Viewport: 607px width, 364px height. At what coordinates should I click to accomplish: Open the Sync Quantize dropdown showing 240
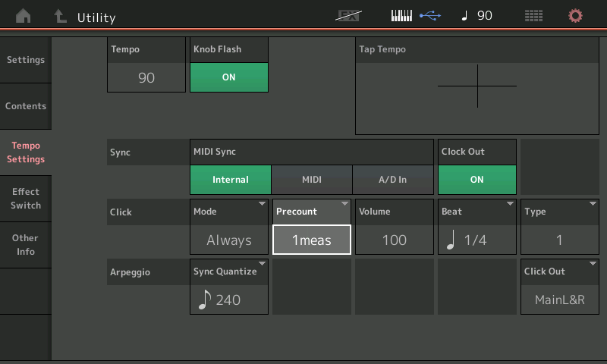pos(229,287)
